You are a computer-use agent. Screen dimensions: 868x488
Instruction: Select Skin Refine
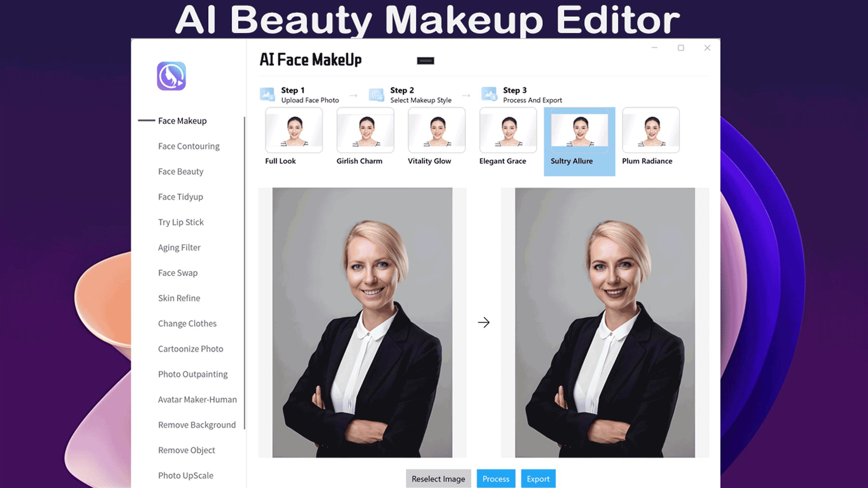click(x=179, y=298)
